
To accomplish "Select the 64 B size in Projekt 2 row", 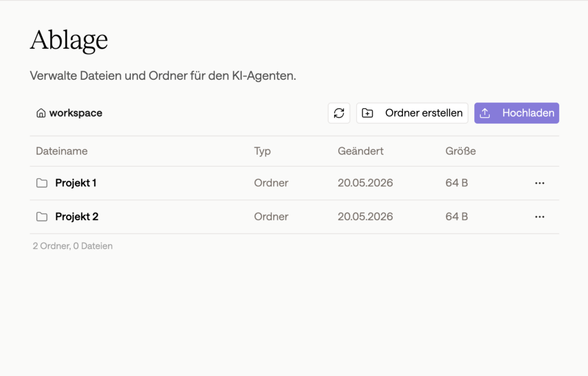I will [x=457, y=217].
